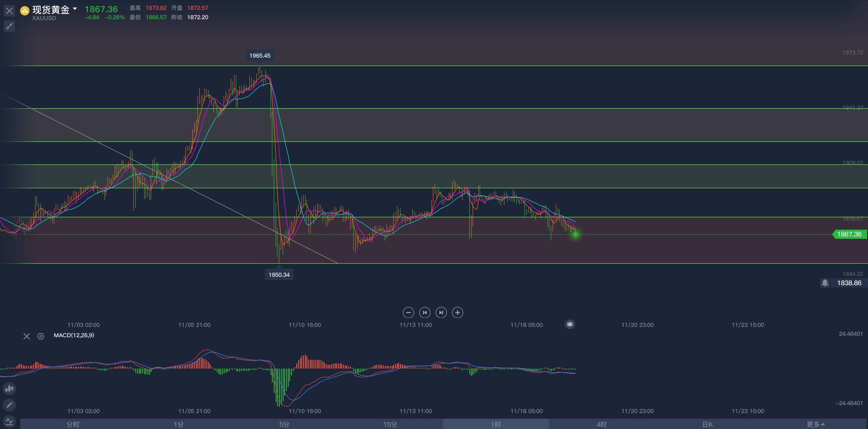
Task: Switch to the 15分 timeframe tab
Action: pyautogui.click(x=390, y=424)
